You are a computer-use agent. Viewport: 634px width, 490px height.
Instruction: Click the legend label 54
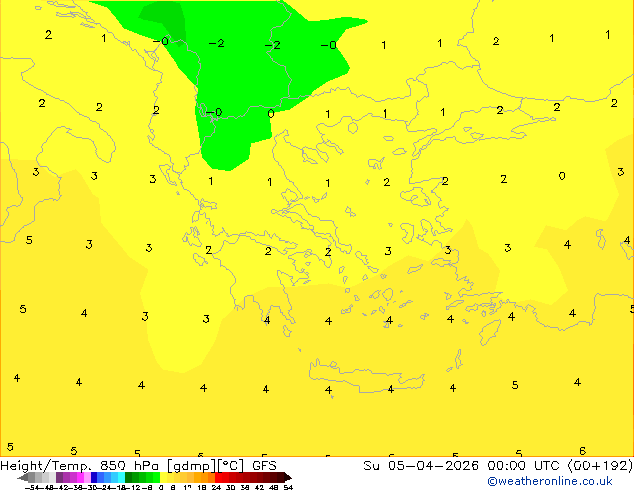coord(288,487)
